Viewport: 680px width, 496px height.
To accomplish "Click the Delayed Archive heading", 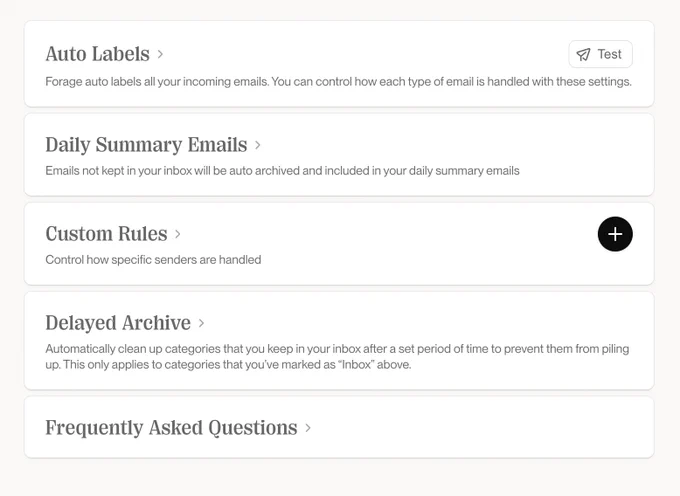I will pyautogui.click(x=118, y=323).
